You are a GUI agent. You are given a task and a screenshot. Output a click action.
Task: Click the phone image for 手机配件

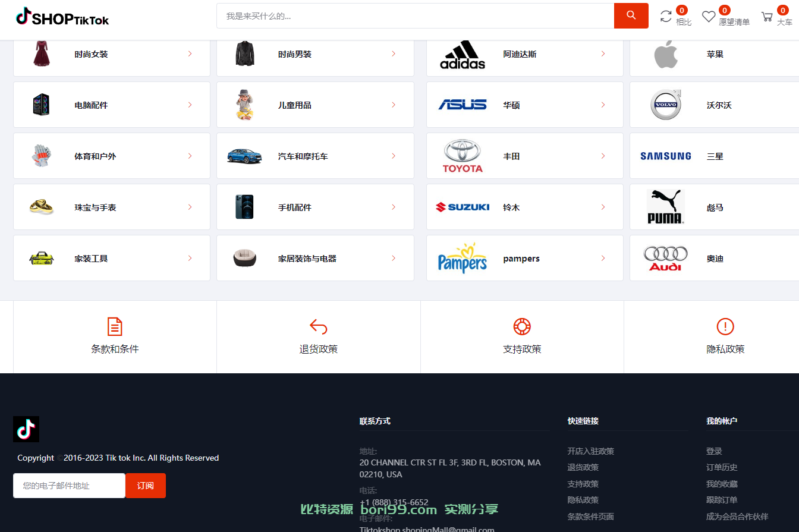click(244, 207)
